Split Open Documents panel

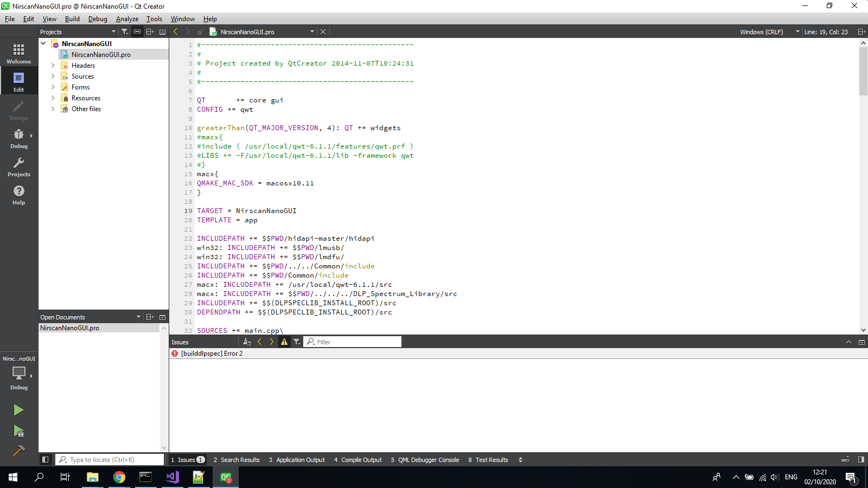tap(150, 317)
